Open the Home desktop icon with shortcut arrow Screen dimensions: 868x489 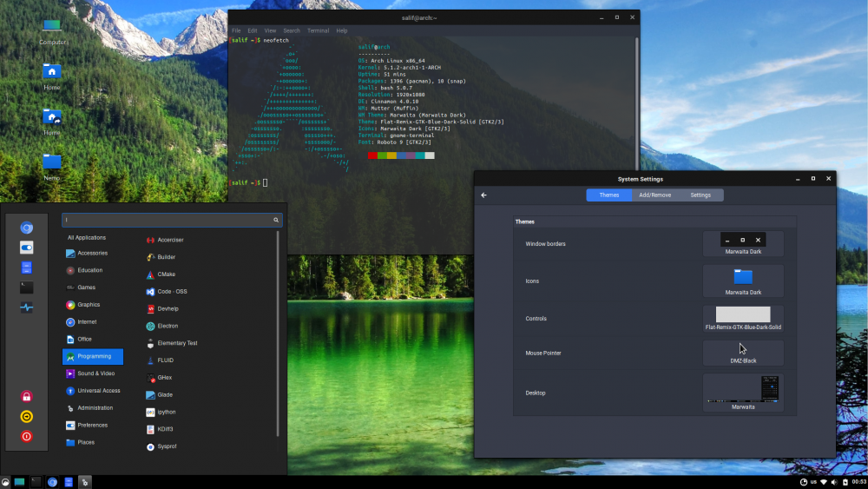(51, 122)
